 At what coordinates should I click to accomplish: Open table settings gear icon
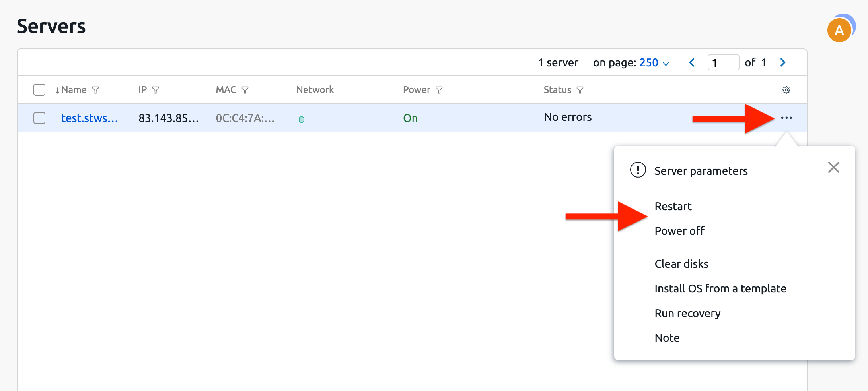786,90
